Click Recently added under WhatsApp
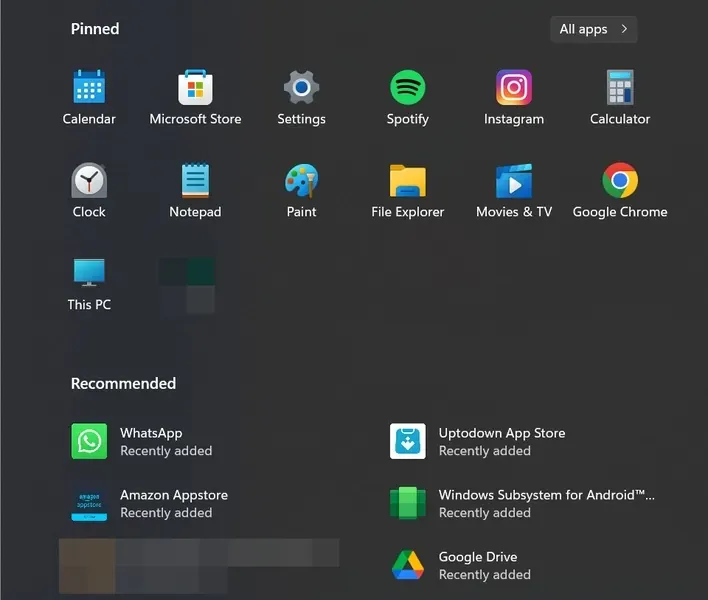Screen dimensions: 708x600 [166, 451]
